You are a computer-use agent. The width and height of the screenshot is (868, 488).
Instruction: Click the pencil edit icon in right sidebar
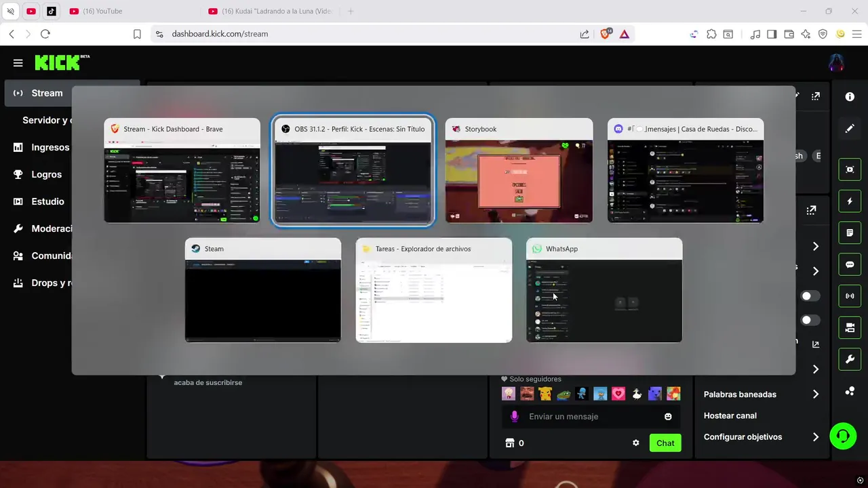pyautogui.click(x=850, y=128)
